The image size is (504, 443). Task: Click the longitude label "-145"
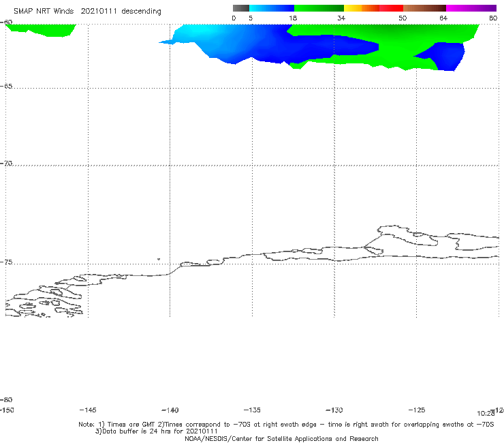pos(88,410)
